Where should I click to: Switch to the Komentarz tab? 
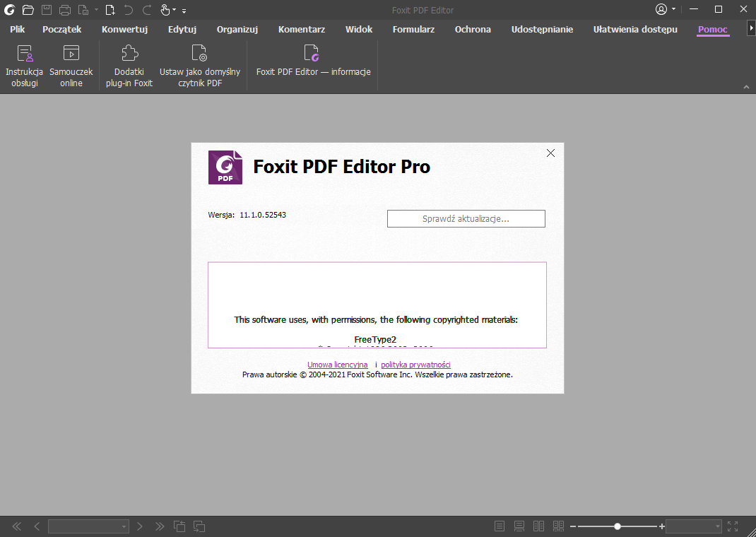pyautogui.click(x=301, y=30)
